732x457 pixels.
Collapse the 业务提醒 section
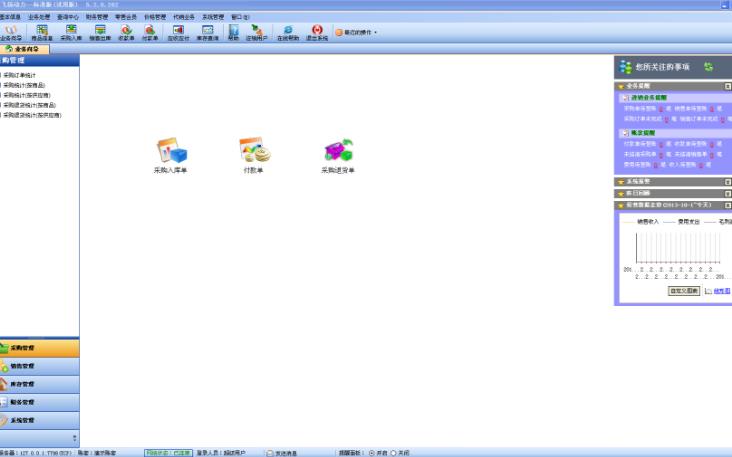point(727,86)
